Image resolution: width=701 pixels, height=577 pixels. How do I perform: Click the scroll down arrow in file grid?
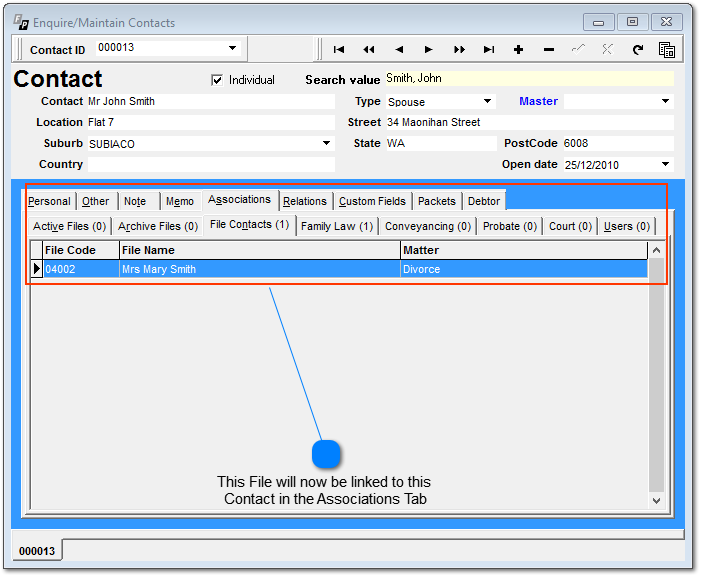click(656, 500)
